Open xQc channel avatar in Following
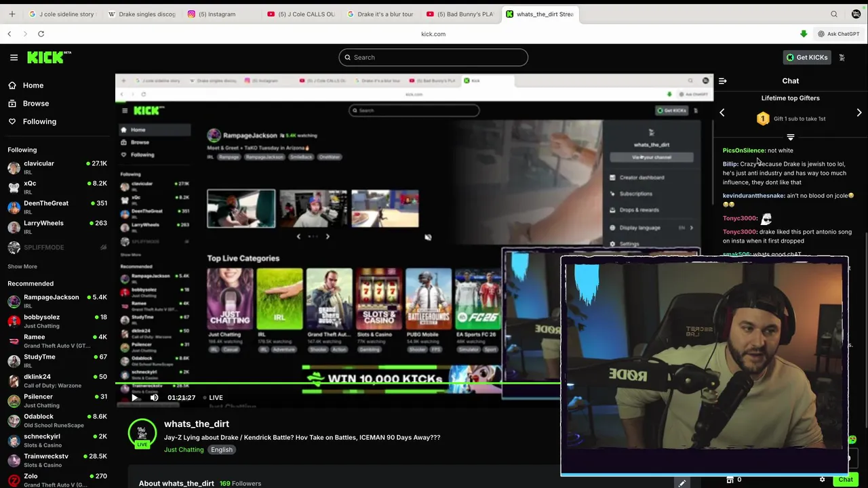Viewport: 868px width, 488px height. coord(14,187)
